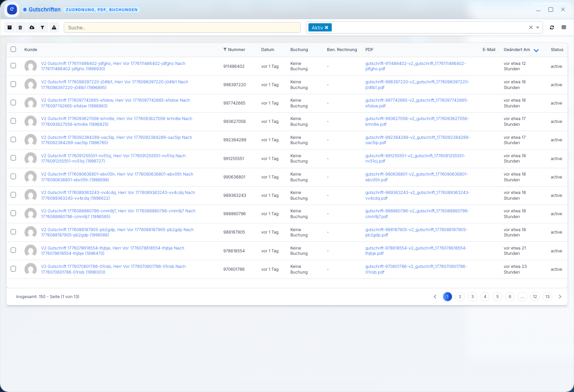
Task: Toggle the select-all checkbox in header
Action: (13, 49)
